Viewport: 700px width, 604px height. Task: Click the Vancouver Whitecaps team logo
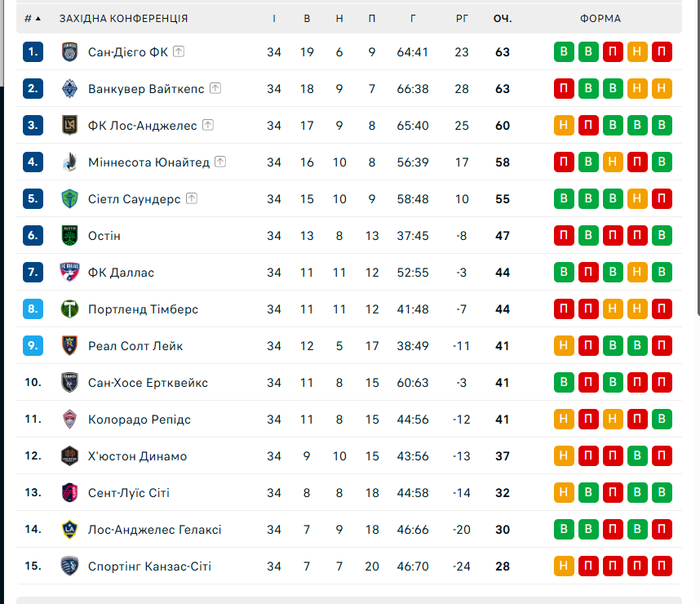tap(69, 89)
